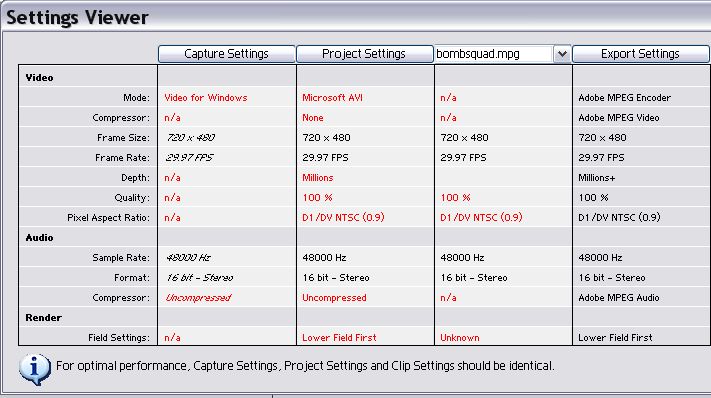This screenshot has height=398, width=711.
Task: Select the 'None' project compressor value
Action: (x=313, y=118)
